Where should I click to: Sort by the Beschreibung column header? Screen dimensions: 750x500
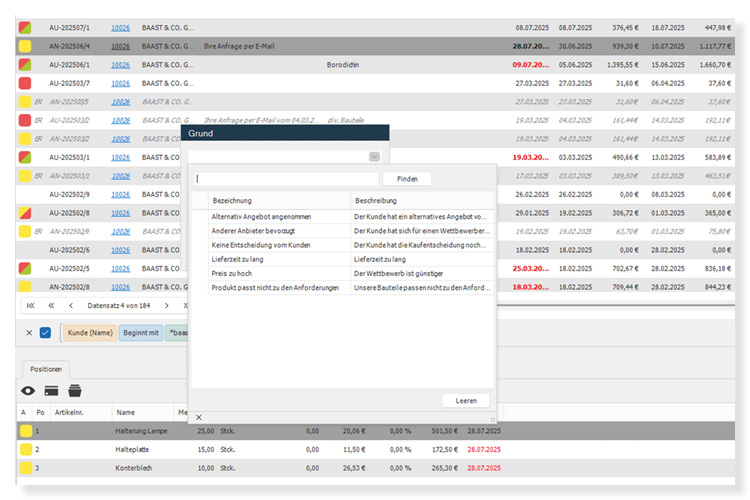click(421, 200)
